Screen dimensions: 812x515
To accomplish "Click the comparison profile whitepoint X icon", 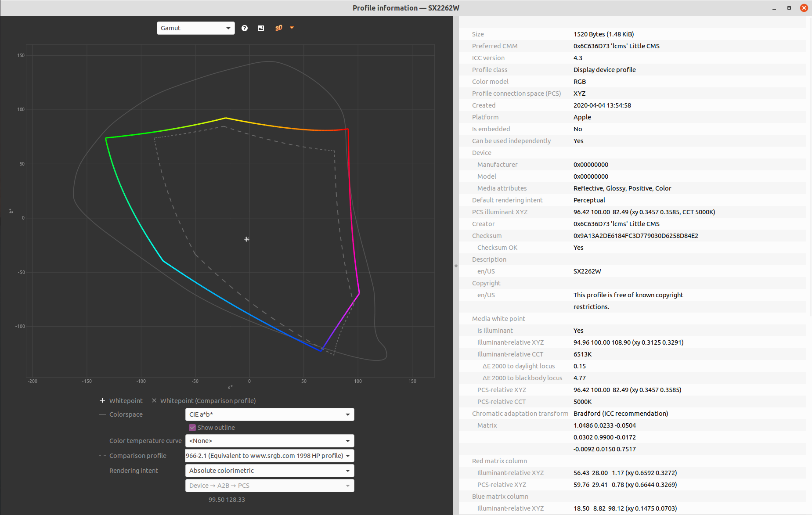I will pos(154,400).
